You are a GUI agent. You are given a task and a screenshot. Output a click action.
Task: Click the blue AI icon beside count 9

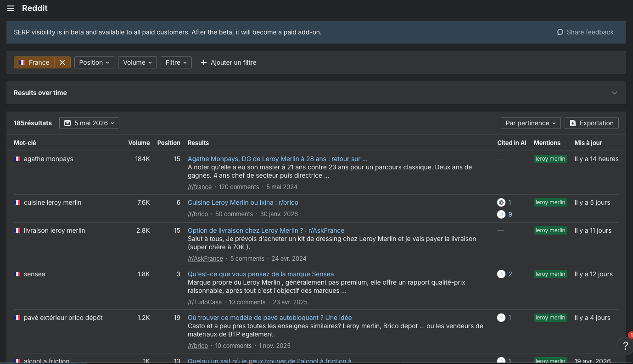point(501,214)
